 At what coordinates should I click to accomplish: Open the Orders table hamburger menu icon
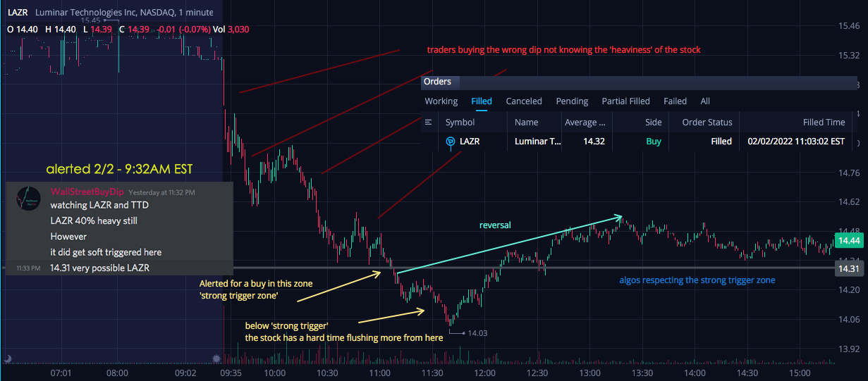click(x=428, y=122)
